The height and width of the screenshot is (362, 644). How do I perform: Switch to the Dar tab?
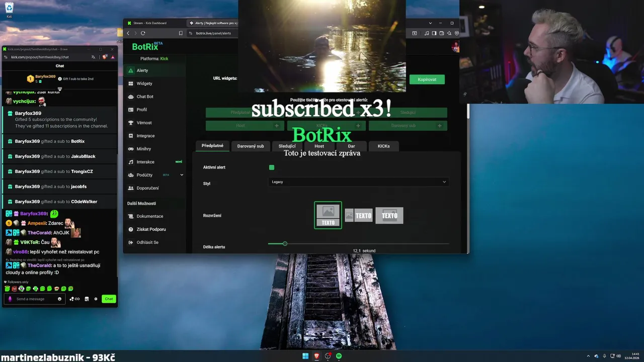pos(351,146)
